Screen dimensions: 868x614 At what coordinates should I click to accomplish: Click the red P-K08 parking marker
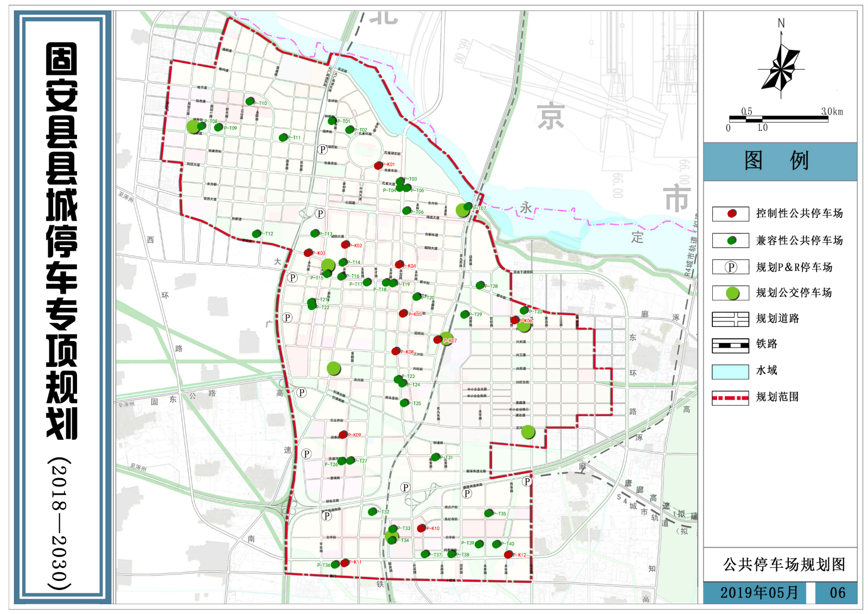click(x=396, y=351)
